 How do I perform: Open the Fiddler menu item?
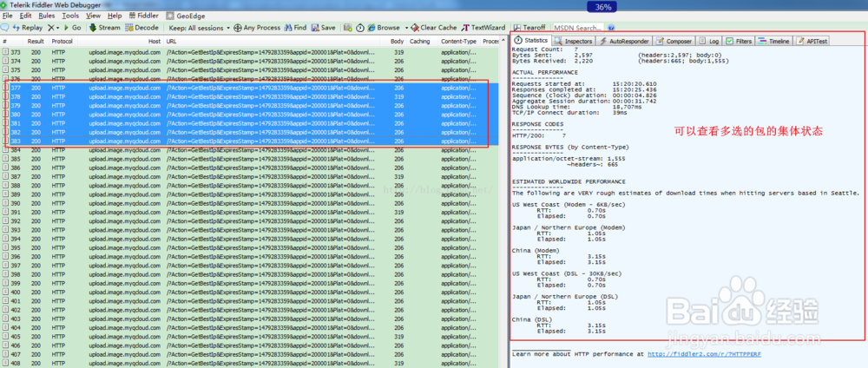pyautogui.click(x=143, y=16)
